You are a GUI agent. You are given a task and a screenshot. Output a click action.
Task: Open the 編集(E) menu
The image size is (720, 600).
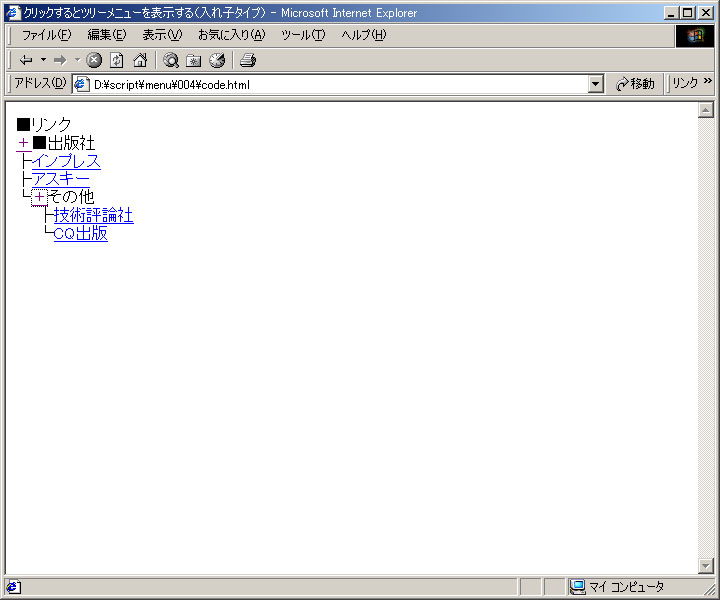point(107,35)
